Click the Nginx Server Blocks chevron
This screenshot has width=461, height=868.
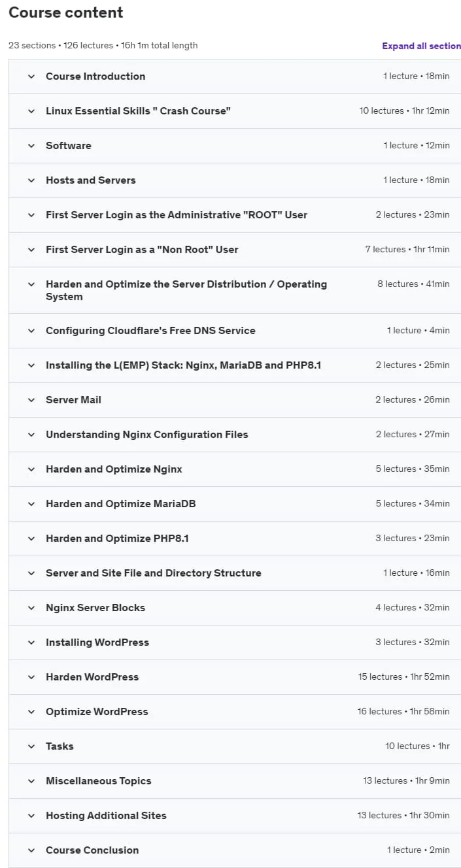[31, 608]
